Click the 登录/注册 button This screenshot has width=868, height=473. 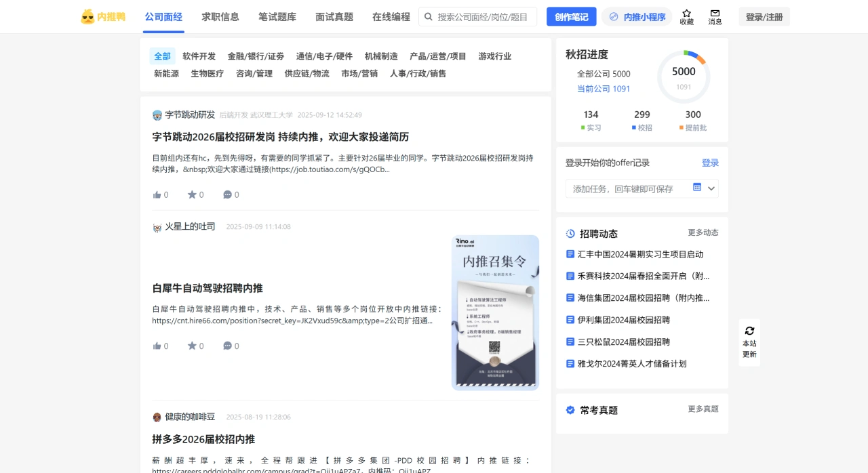click(x=764, y=16)
